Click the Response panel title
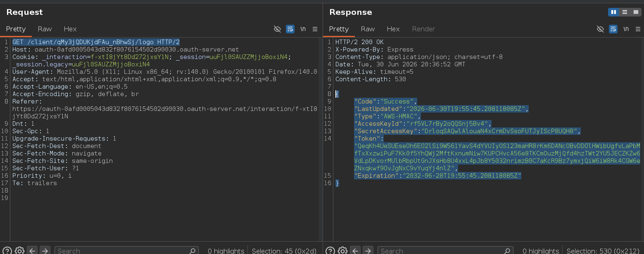644x254 pixels. pos(351,12)
